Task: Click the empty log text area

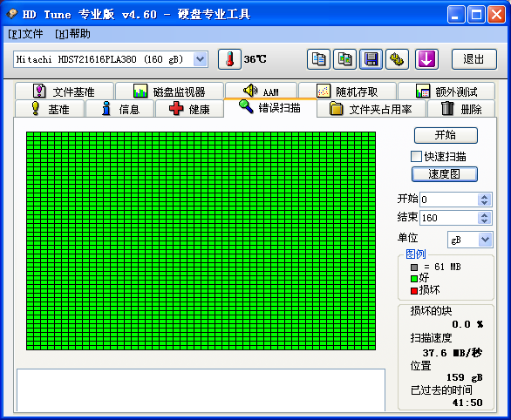Action: [201, 390]
